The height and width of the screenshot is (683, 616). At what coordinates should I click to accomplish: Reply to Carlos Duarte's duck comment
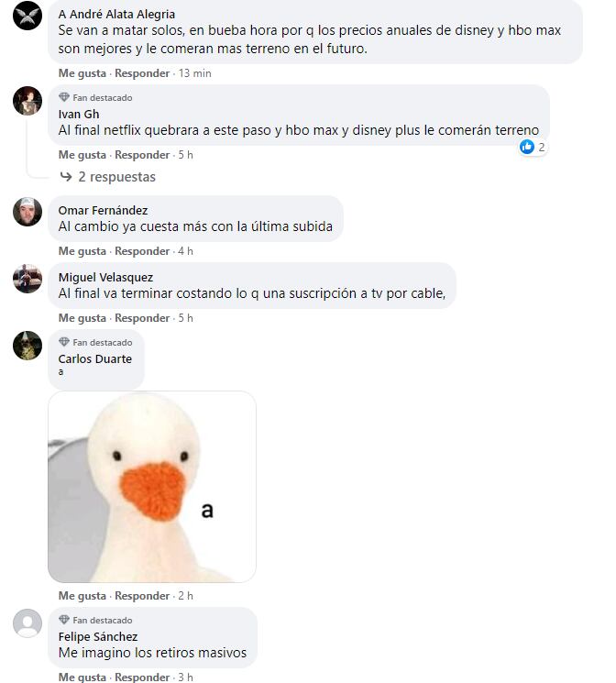pos(142,596)
